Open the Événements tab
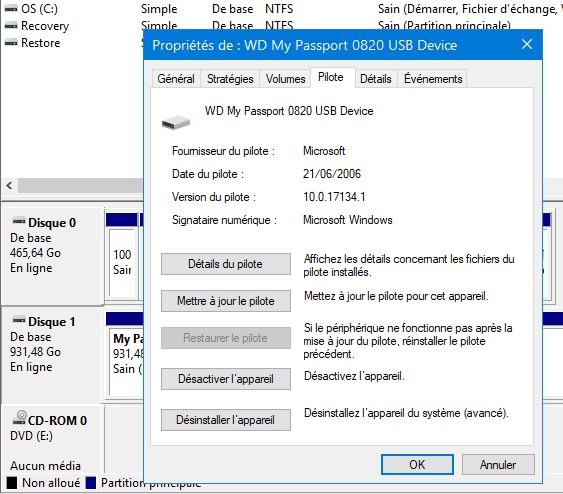The image size is (563, 494). click(433, 79)
